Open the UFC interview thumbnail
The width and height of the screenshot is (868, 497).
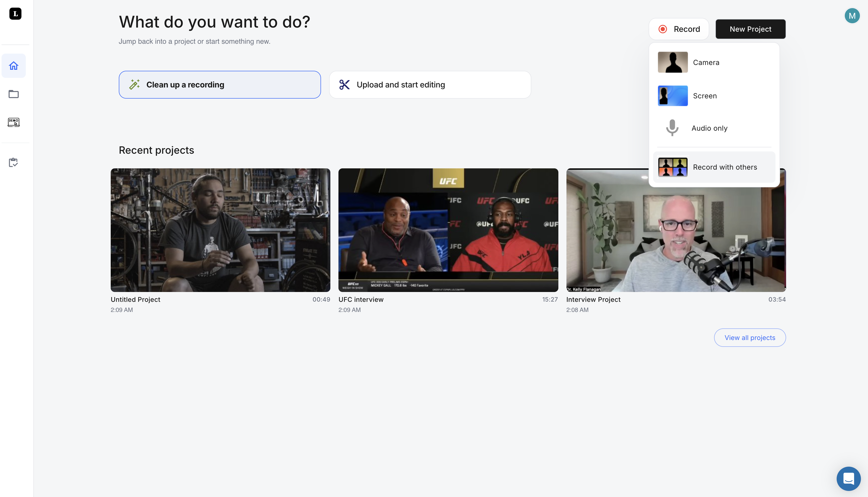point(448,230)
